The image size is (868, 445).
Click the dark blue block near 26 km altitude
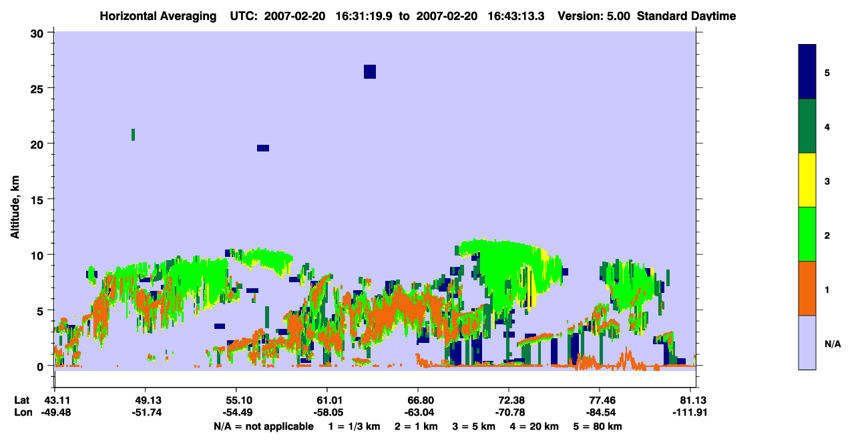pyautogui.click(x=370, y=71)
